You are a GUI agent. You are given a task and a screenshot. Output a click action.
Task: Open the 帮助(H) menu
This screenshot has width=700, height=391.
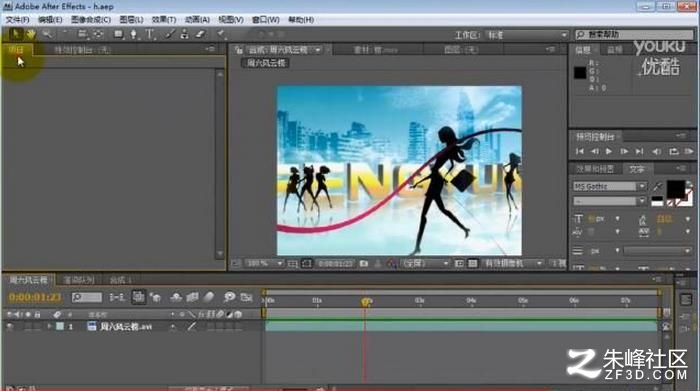pyautogui.click(x=301, y=20)
